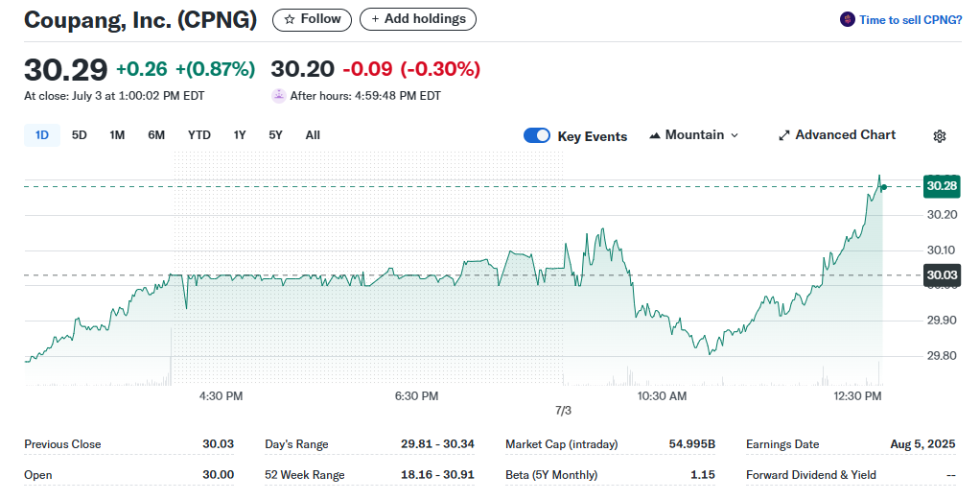The image size is (980, 500).
Task: Expand the Mountain chart type dropdown arrow
Action: [735, 135]
